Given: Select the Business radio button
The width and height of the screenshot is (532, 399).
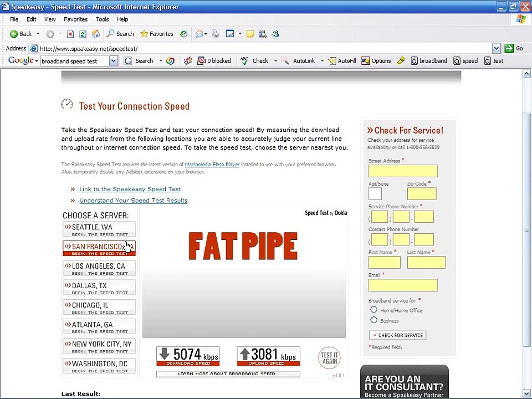Looking at the screenshot, I should pos(374,320).
